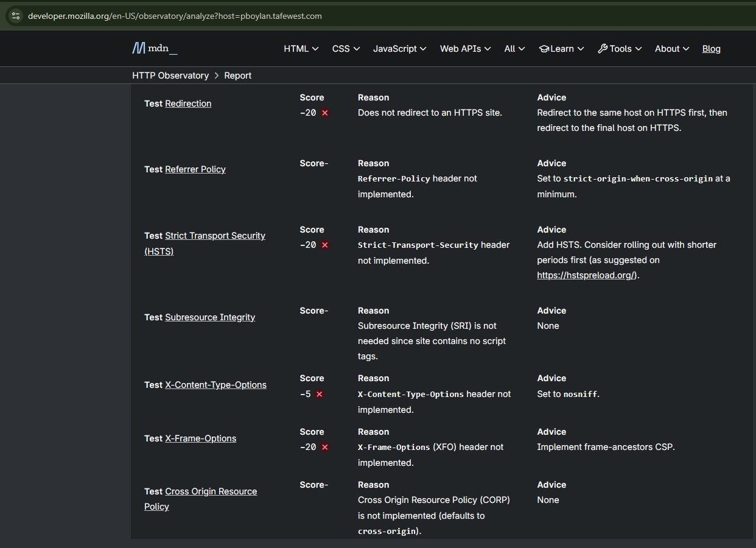Open the Subresource Integrity test link
The width and height of the screenshot is (756, 548).
point(210,317)
